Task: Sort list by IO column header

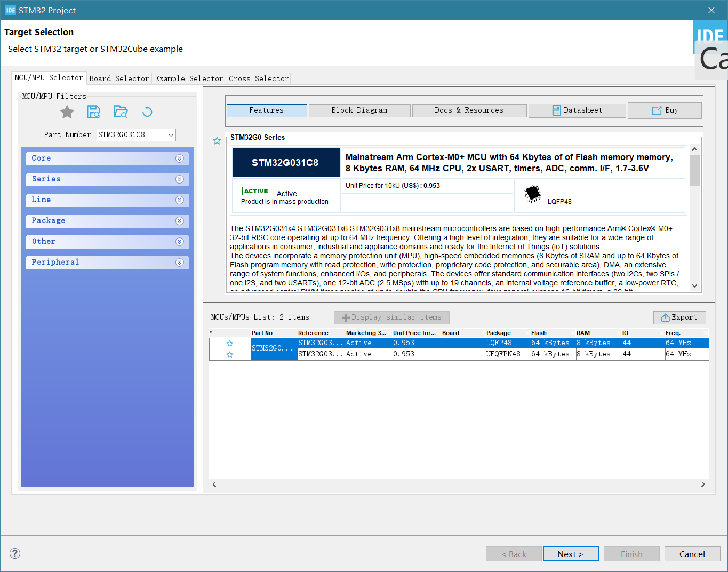Action: click(x=643, y=333)
